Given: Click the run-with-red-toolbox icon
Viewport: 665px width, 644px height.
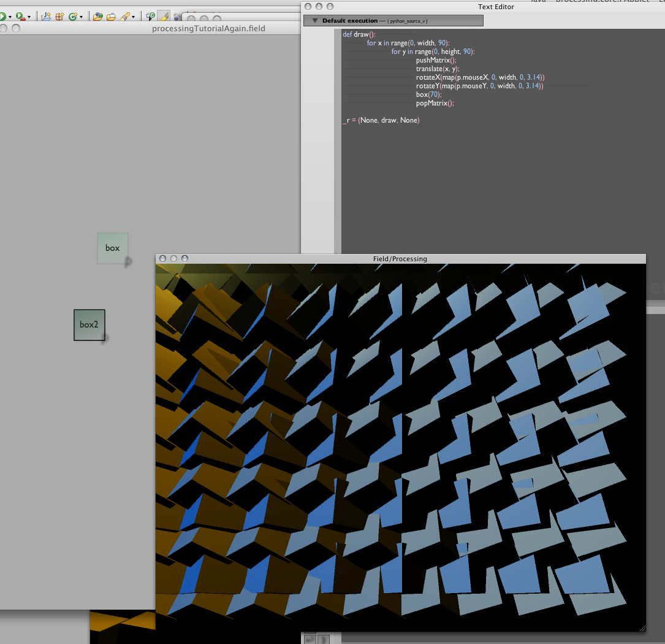Looking at the screenshot, I should 20,17.
